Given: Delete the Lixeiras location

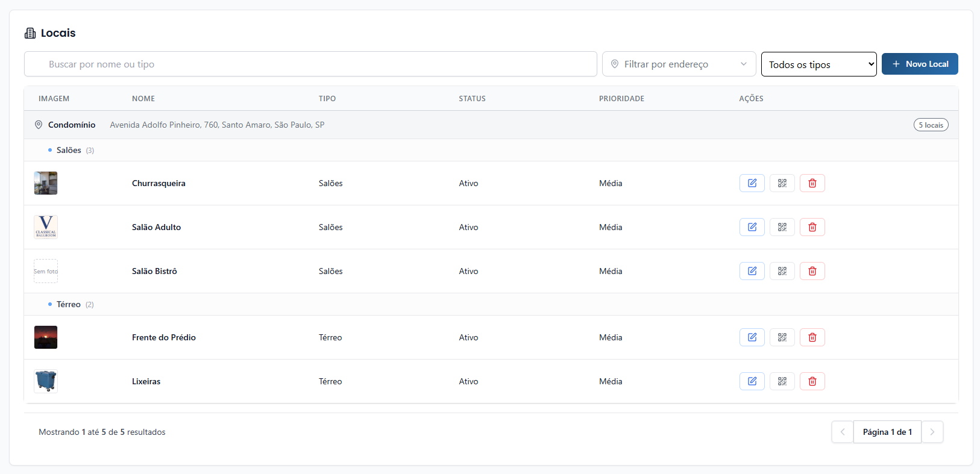Looking at the screenshot, I should point(812,381).
